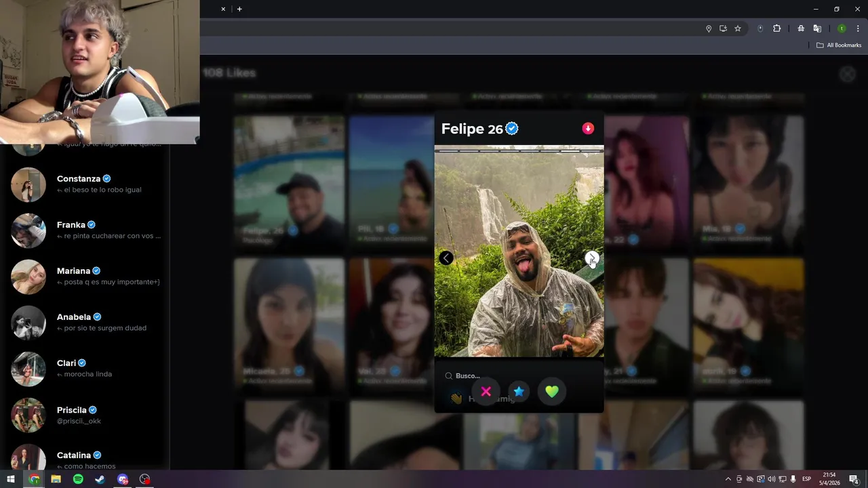Click Clari's profile picture

28,369
